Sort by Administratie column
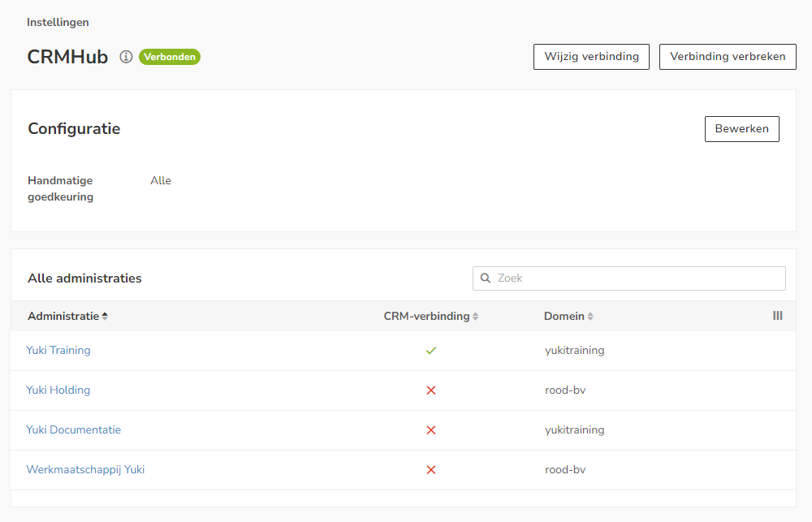This screenshot has height=522, width=812. pyautogui.click(x=68, y=316)
